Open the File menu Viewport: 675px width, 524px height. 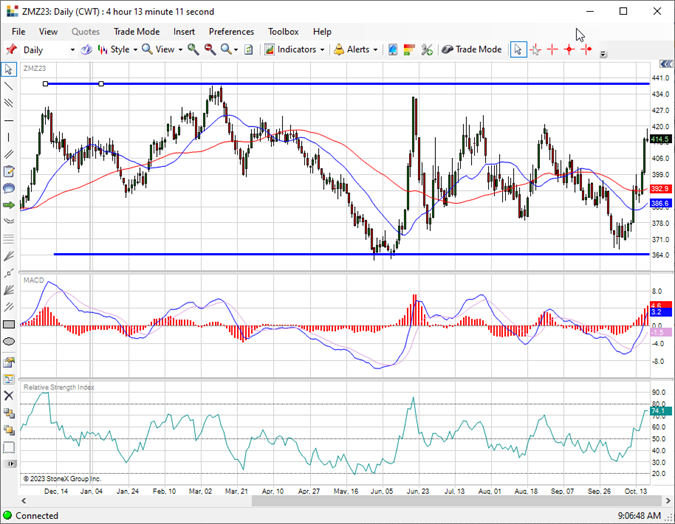[19, 31]
